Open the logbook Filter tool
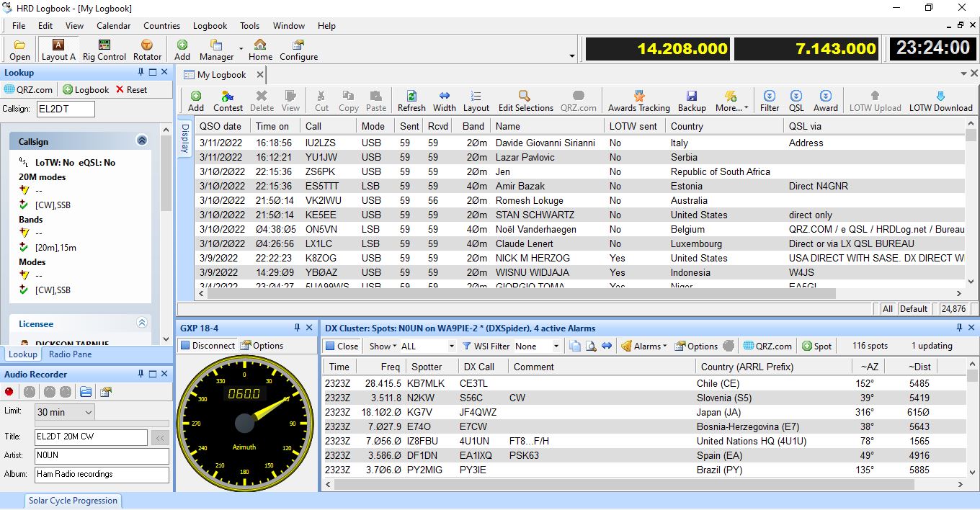This screenshot has height=510, width=980. coord(770,101)
